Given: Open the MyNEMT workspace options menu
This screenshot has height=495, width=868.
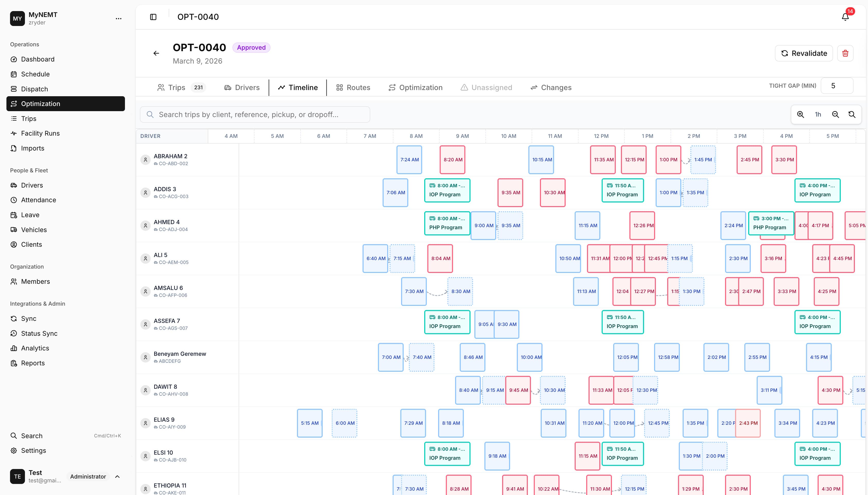Looking at the screenshot, I should [x=118, y=18].
